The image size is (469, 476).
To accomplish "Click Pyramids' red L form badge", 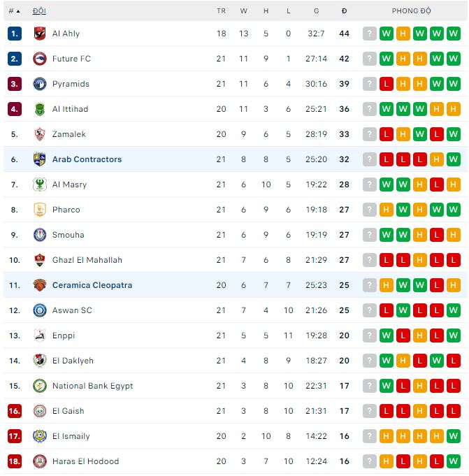I will 386,84.
